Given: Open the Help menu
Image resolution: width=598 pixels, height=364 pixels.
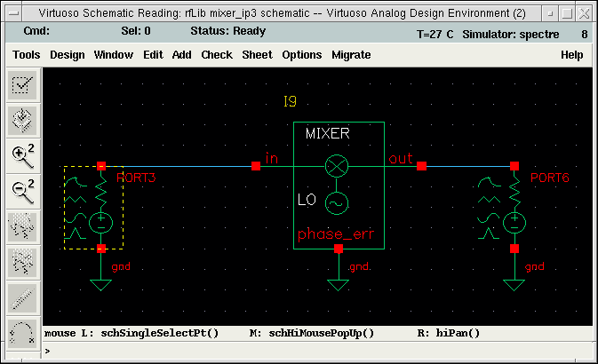Looking at the screenshot, I should [572, 55].
